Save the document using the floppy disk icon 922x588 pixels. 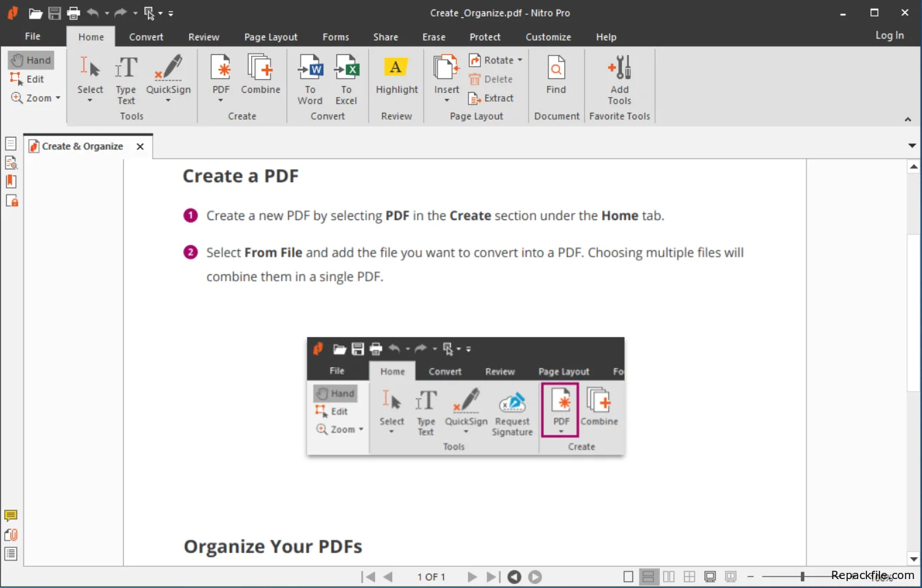(x=54, y=13)
